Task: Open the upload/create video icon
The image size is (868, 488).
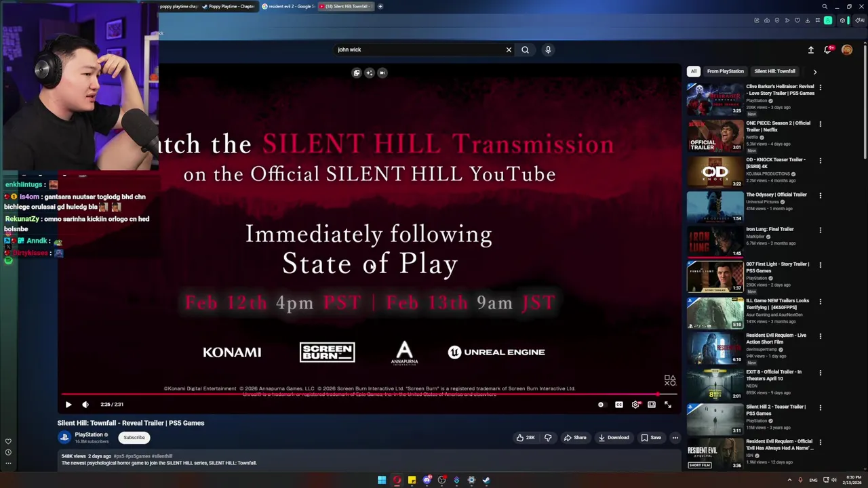Action: point(811,49)
